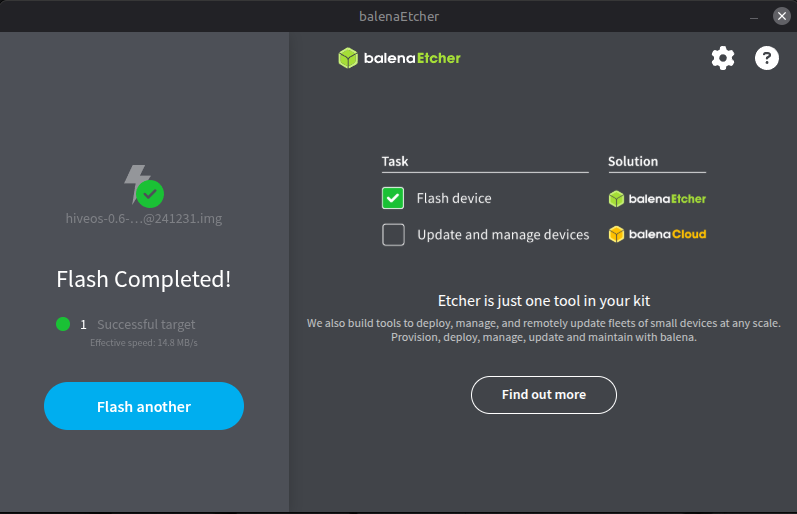Viewport: 797px width, 514px height.
Task: Click the Flash device label text
Action: (454, 198)
